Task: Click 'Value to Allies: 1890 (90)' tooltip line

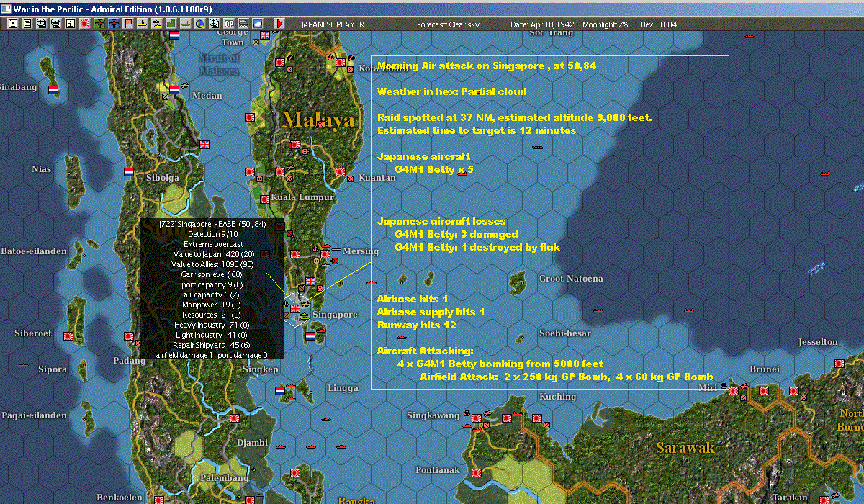Action: [x=212, y=264]
